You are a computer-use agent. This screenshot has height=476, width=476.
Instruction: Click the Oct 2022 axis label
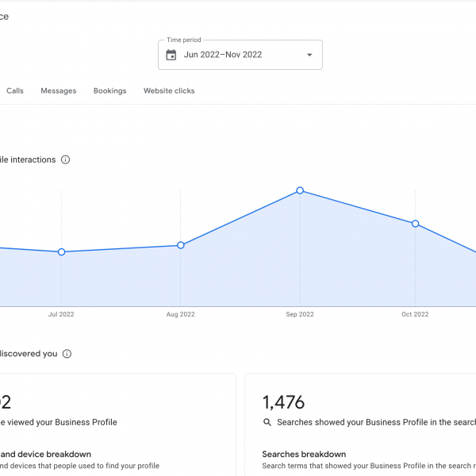point(415,314)
